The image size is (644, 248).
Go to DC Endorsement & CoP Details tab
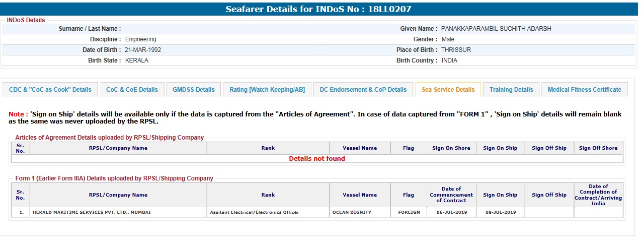coord(363,90)
